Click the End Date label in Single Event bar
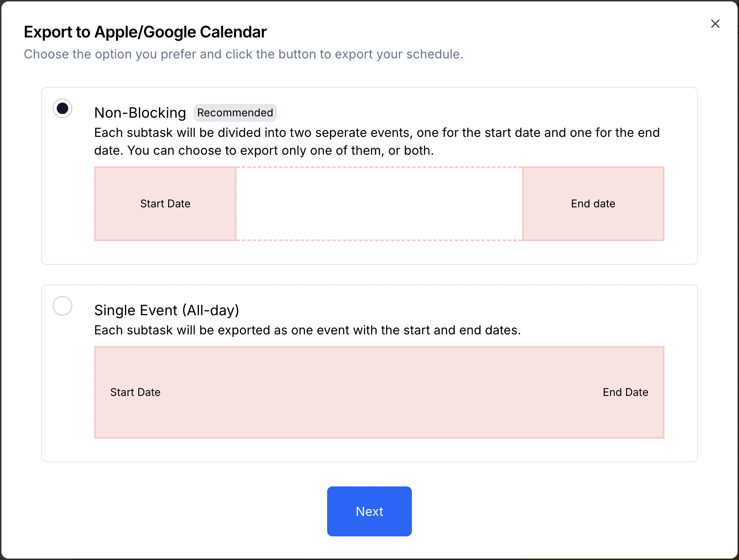Viewport: 739px width, 560px height. (x=625, y=392)
